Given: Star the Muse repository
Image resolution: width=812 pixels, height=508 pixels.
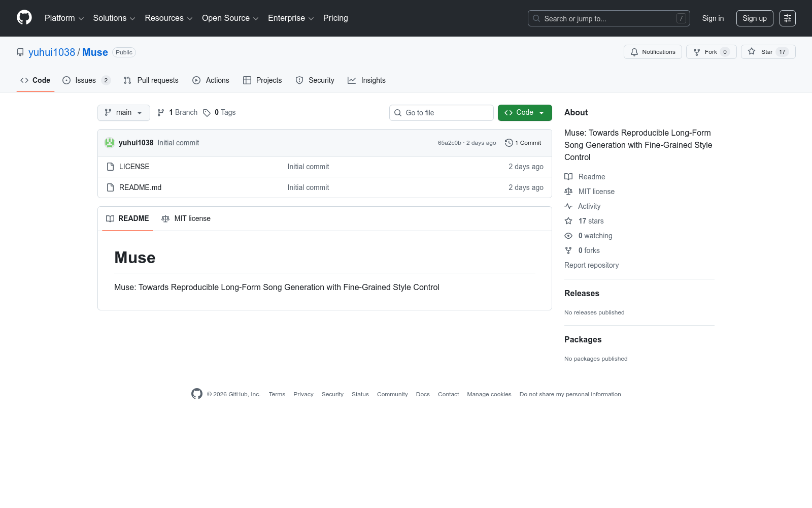Looking at the screenshot, I should [767, 52].
